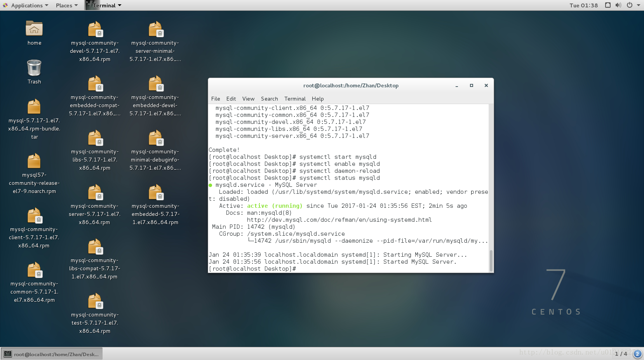Open the Applications menu

(26, 5)
